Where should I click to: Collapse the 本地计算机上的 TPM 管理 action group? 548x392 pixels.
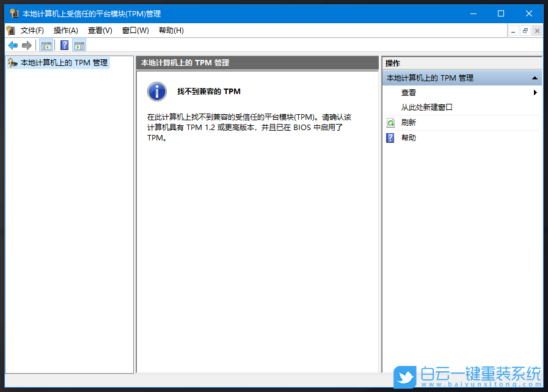tap(536, 78)
